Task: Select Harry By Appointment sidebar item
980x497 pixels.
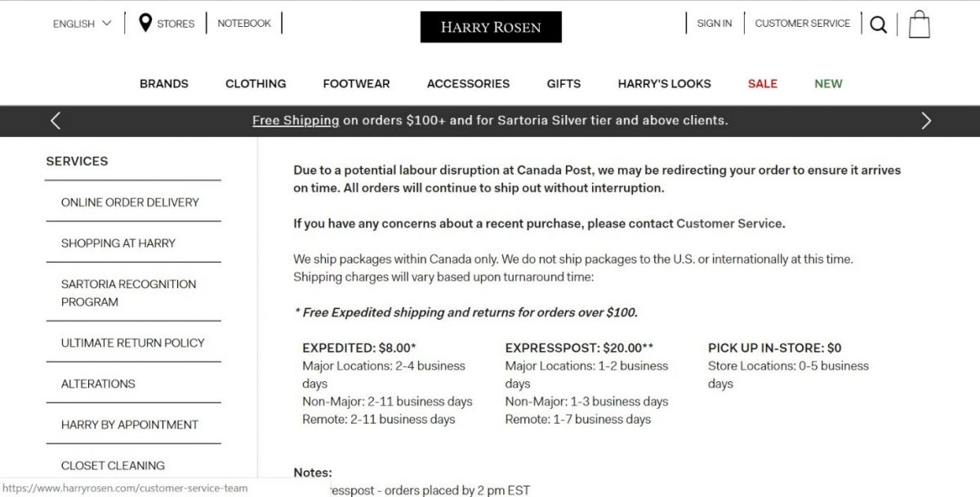Action: click(130, 424)
